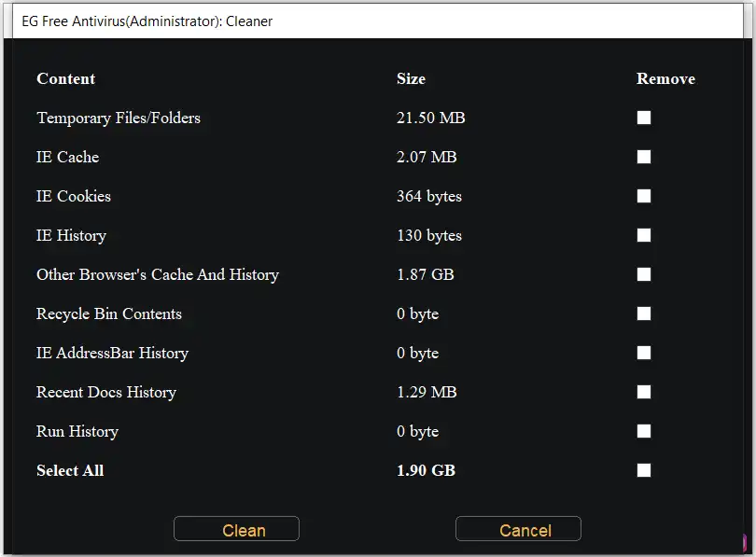Click the Other Browser's Cache And History label

coord(158,274)
